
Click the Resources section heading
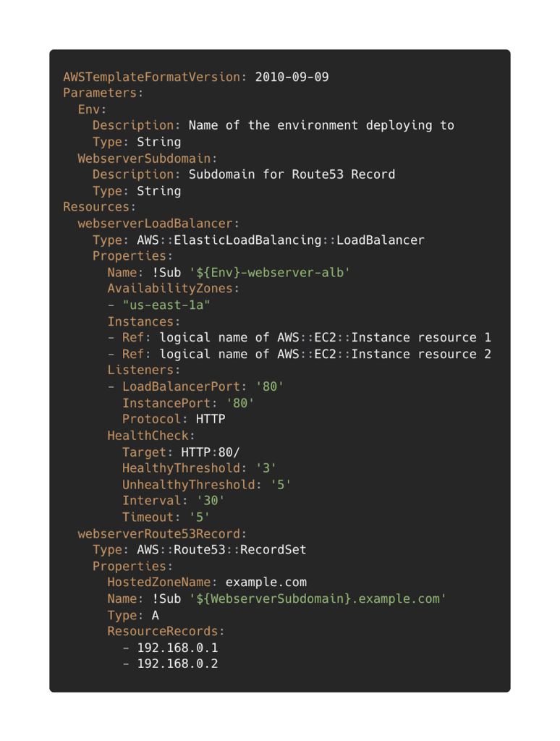click(x=96, y=208)
